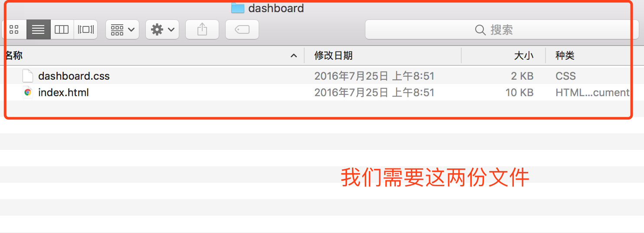This screenshot has height=233, width=644.
Task: Sort files by 种类 column
Action: click(565, 55)
